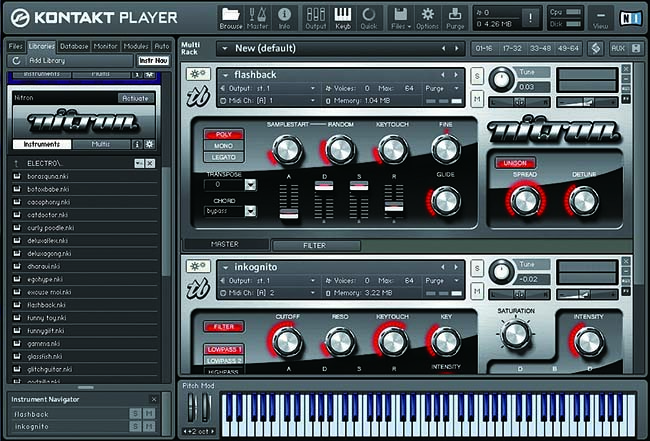Image resolution: width=650 pixels, height=441 pixels.
Task: Open inkognito instrument options gear
Action: click(x=198, y=266)
